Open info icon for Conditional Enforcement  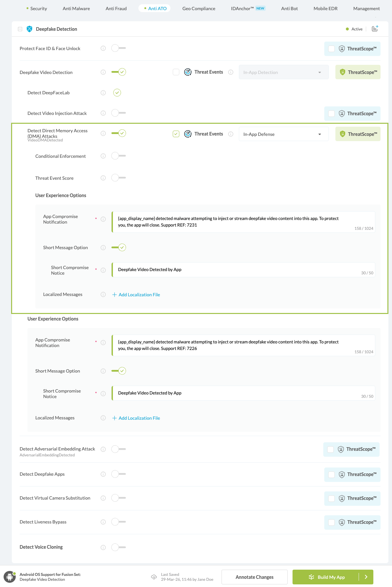pos(103,156)
